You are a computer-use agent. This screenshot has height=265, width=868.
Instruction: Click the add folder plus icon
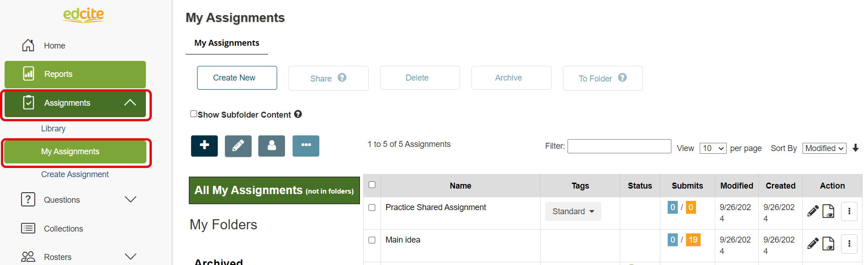(204, 146)
